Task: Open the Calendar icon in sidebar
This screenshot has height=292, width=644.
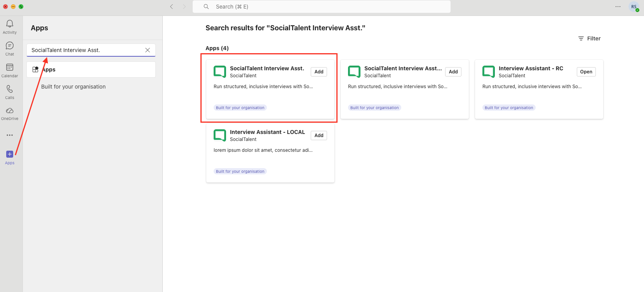Action: pos(10,68)
